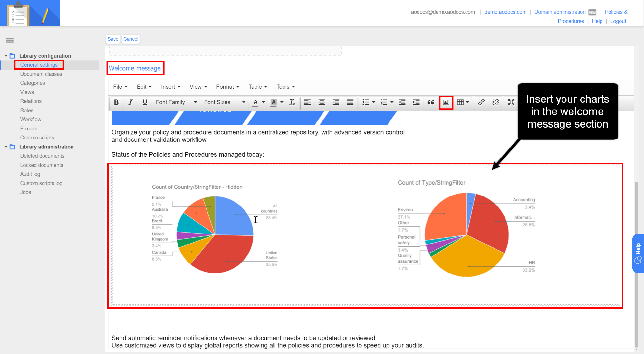Open the blue Help side tab
The height and width of the screenshot is (354, 644).
pyautogui.click(x=638, y=253)
